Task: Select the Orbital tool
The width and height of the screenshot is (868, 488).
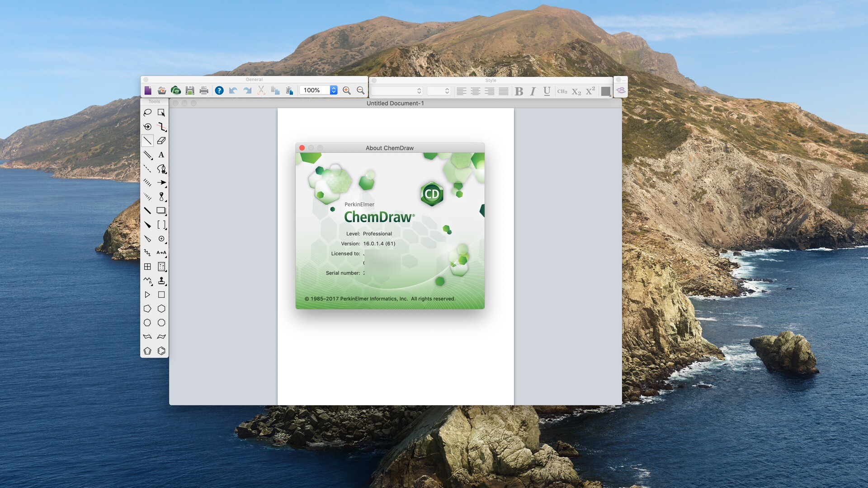Action: tap(161, 197)
